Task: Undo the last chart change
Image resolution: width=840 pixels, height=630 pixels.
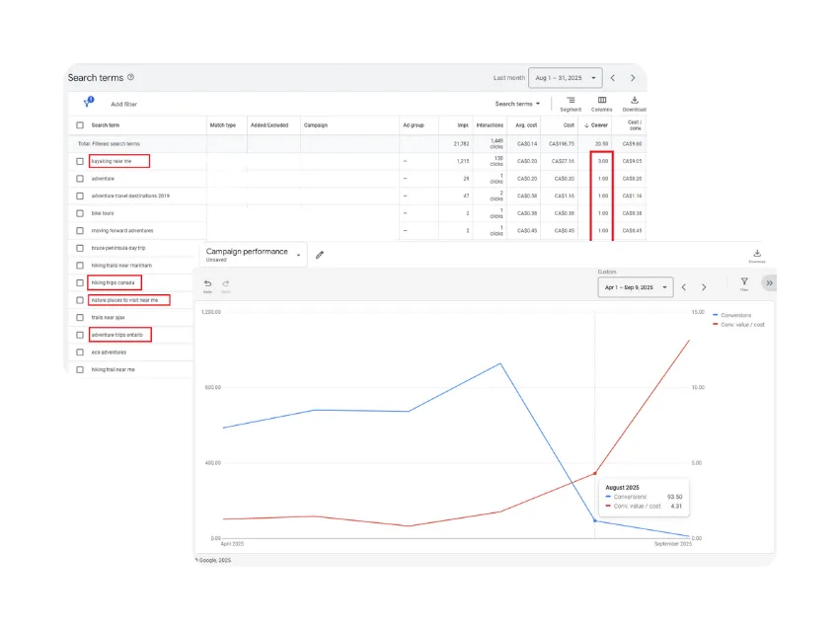Action: [x=208, y=285]
